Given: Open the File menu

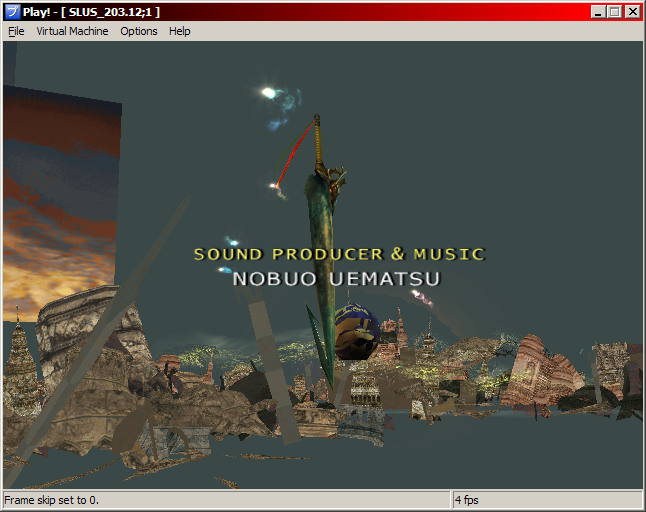Looking at the screenshot, I should point(16,31).
